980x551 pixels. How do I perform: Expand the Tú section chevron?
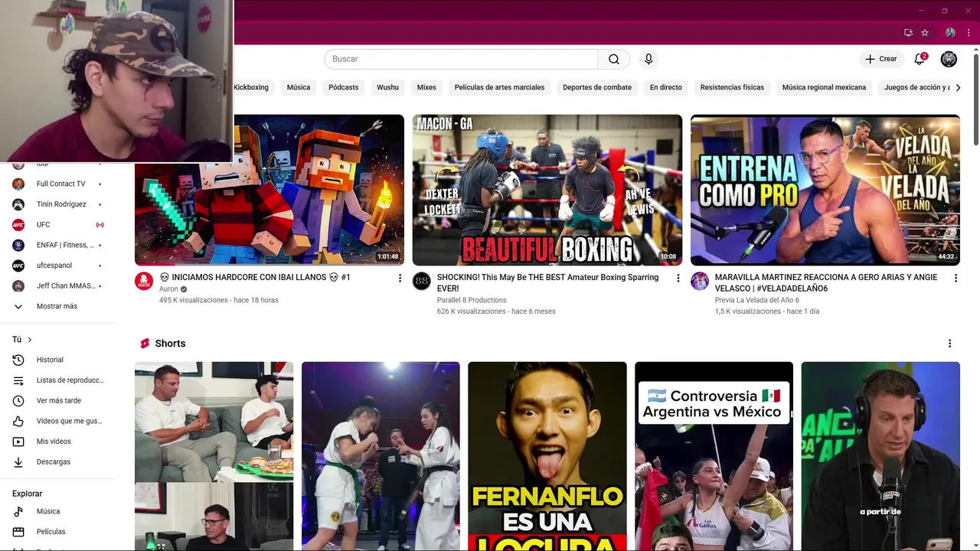pos(30,339)
